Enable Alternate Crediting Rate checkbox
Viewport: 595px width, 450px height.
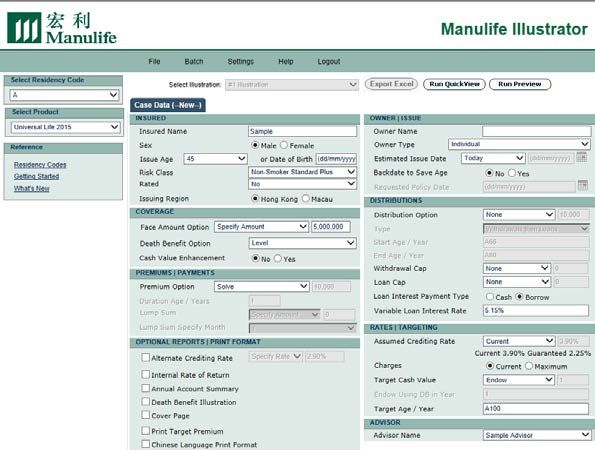(145, 357)
